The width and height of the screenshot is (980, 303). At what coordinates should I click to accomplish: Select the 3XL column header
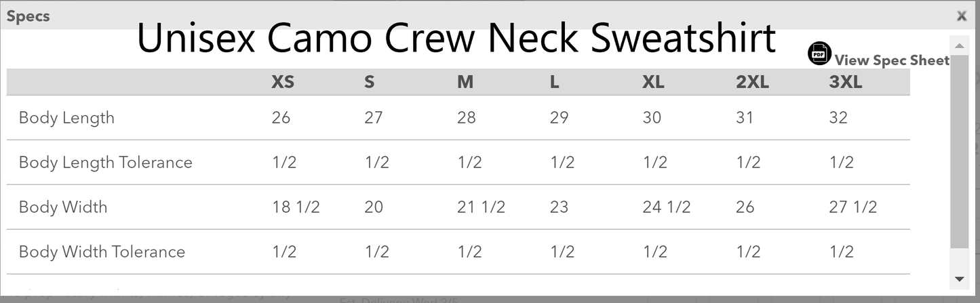pyautogui.click(x=846, y=83)
